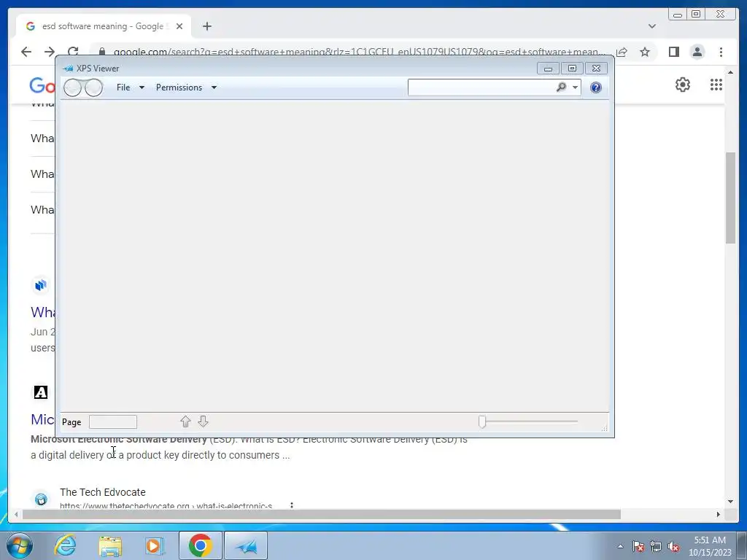The width and height of the screenshot is (747, 560).
Task: Open XPS Viewer help icon
Action: click(595, 87)
